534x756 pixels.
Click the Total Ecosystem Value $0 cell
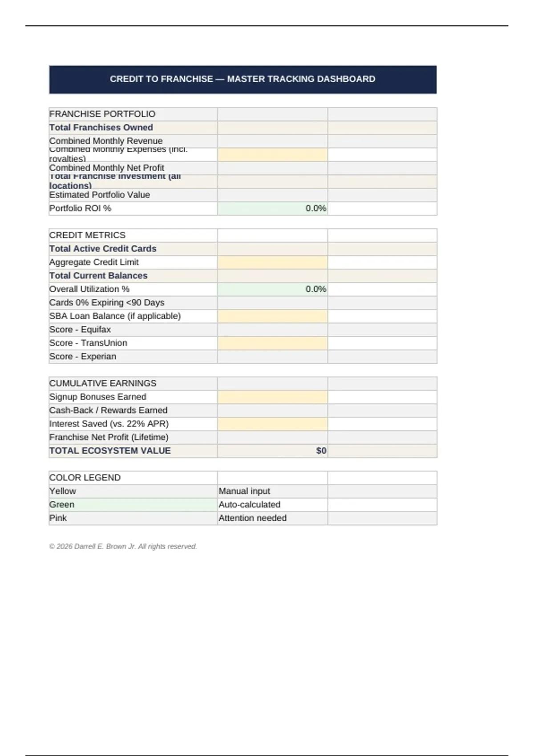[x=272, y=451]
